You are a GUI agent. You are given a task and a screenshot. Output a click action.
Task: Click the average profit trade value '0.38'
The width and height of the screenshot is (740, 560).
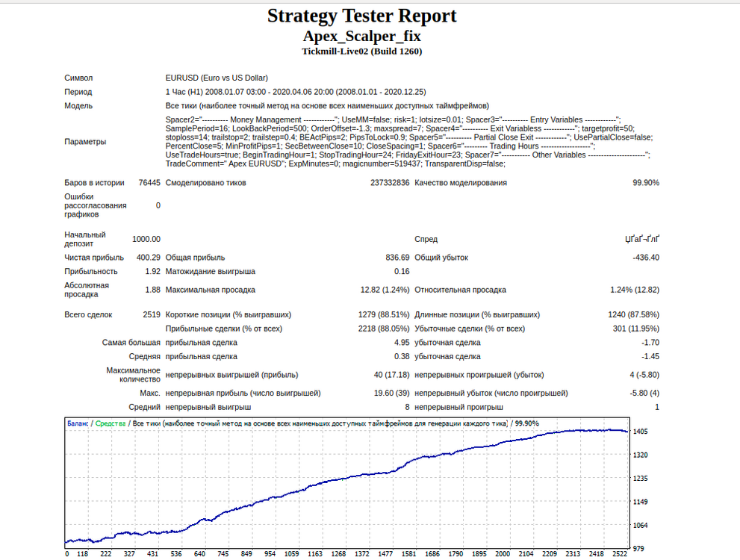pos(402,356)
